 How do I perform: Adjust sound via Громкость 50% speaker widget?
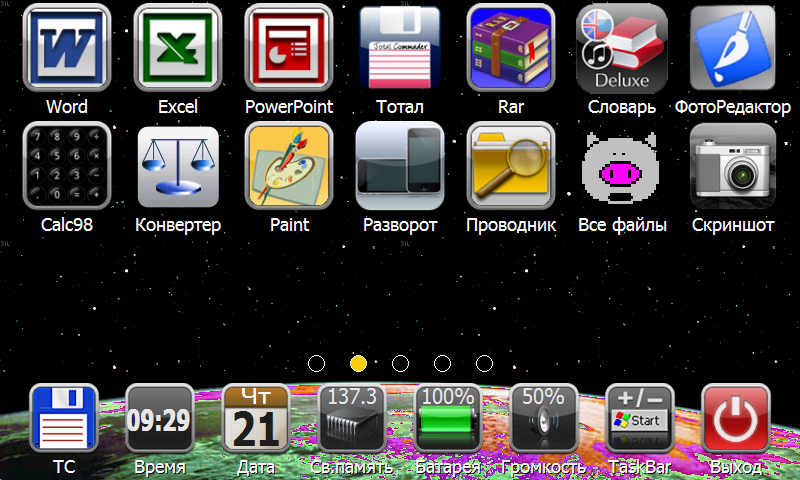pyautogui.click(x=544, y=418)
